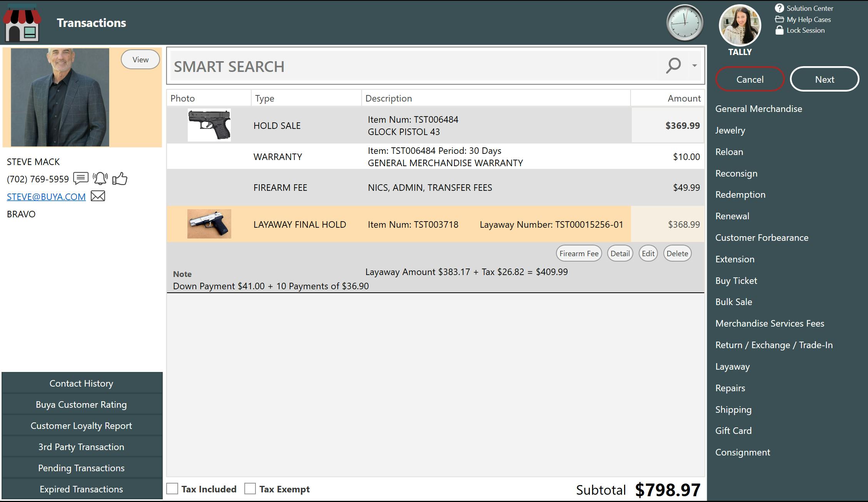The height and width of the screenshot is (502, 868).
Task: Open Solution Center help icon
Action: point(779,8)
